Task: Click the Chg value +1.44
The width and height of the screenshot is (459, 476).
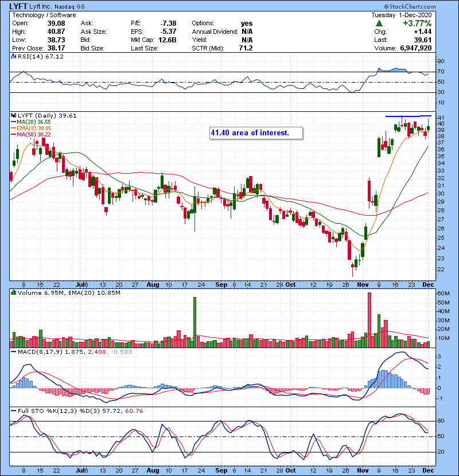Action: (422, 32)
